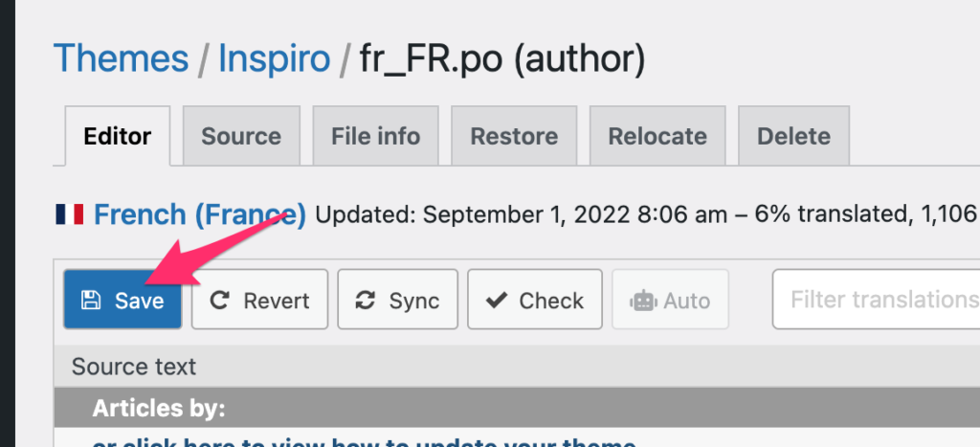
Task: Sync translations with source
Action: 397,300
